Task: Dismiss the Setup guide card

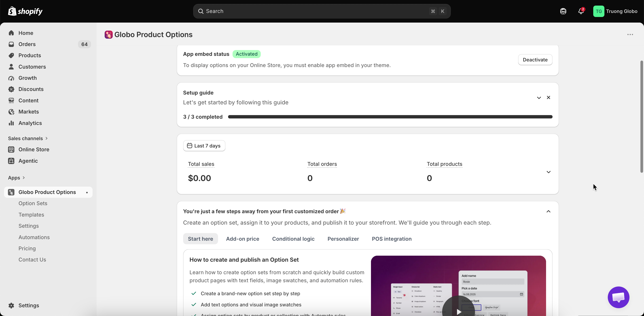Action: tap(549, 97)
